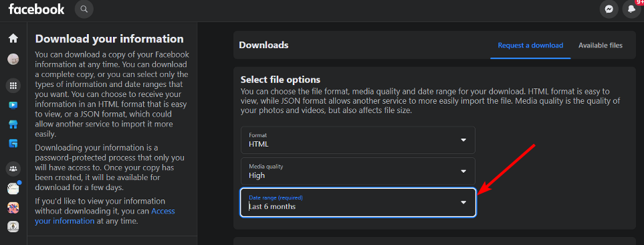This screenshot has height=245, width=644.
Task: Open the pink colorful shortcut thumbnail
Action: 13,208
